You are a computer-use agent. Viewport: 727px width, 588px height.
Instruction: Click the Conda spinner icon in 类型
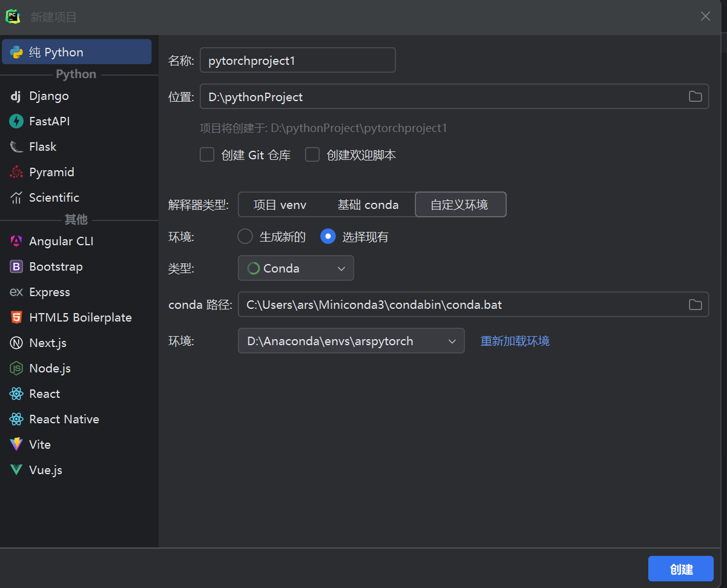coord(254,268)
